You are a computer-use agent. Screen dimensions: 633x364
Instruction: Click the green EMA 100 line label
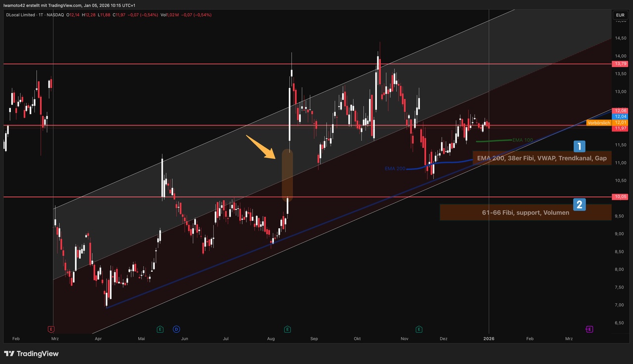point(523,140)
